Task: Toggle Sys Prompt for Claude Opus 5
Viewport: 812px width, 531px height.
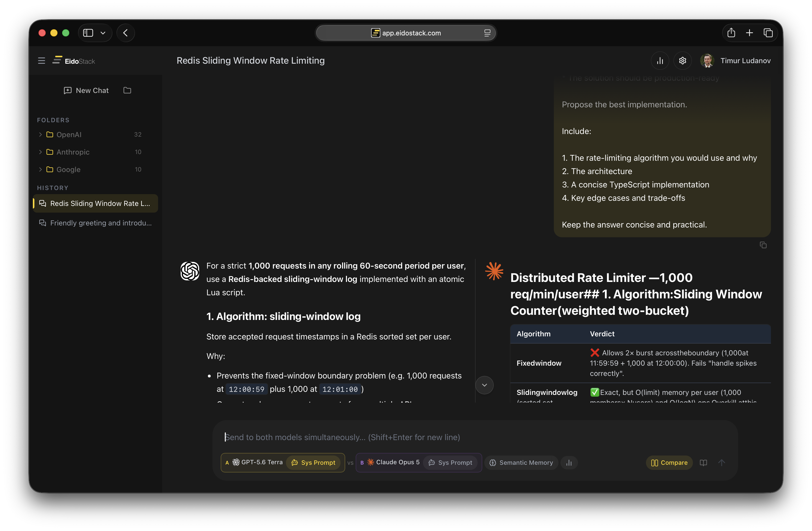Action: pos(450,463)
